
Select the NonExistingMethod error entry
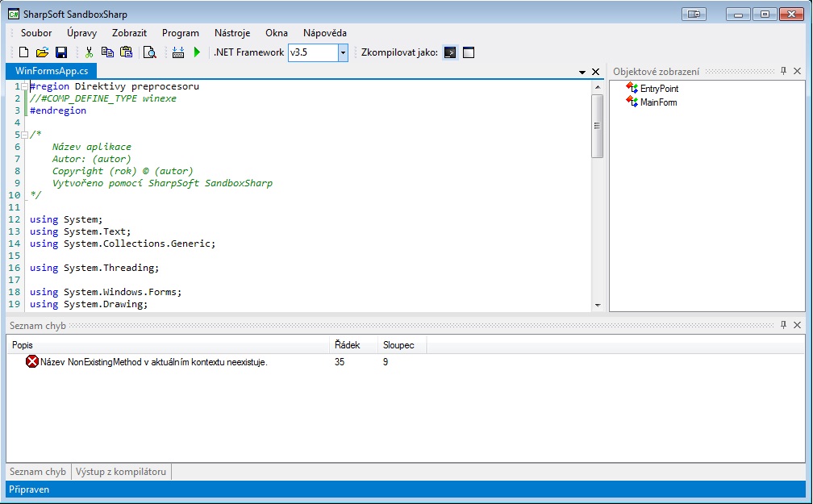point(153,363)
